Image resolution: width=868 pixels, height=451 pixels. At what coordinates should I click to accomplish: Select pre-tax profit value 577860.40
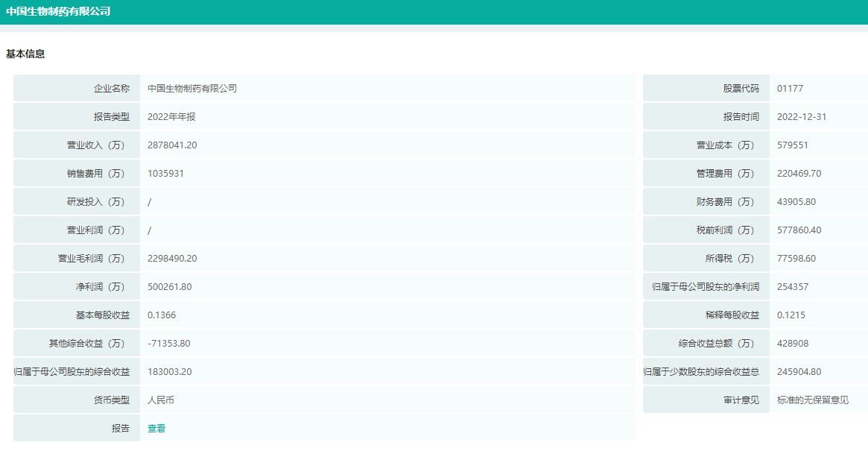pyautogui.click(x=799, y=230)
